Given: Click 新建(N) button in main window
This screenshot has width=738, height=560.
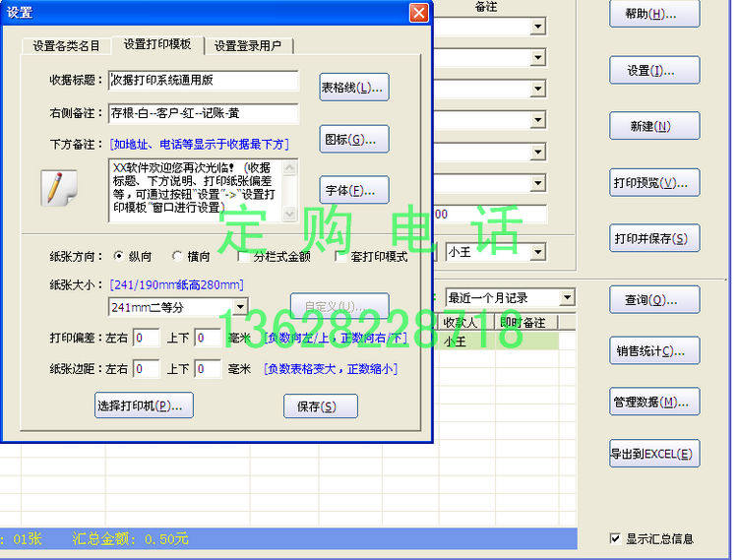Looking at the screenshot, I should coord(654,126).
